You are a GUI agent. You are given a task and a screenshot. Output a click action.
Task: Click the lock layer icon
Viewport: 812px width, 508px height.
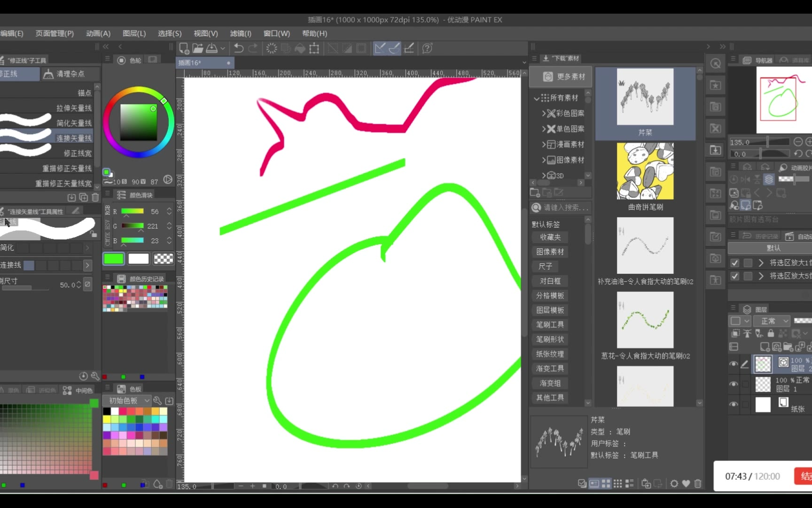[x=771, y=333]
